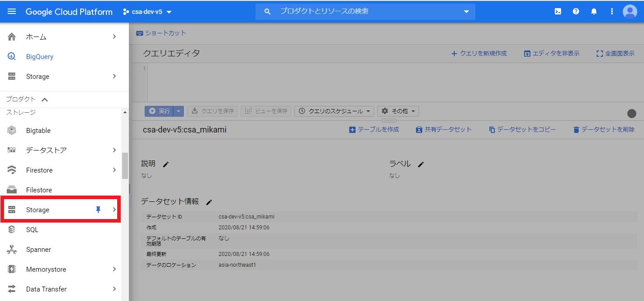Open the navigation hamburger menu
This screenshot has width=644, height=301.
[12, 11]
